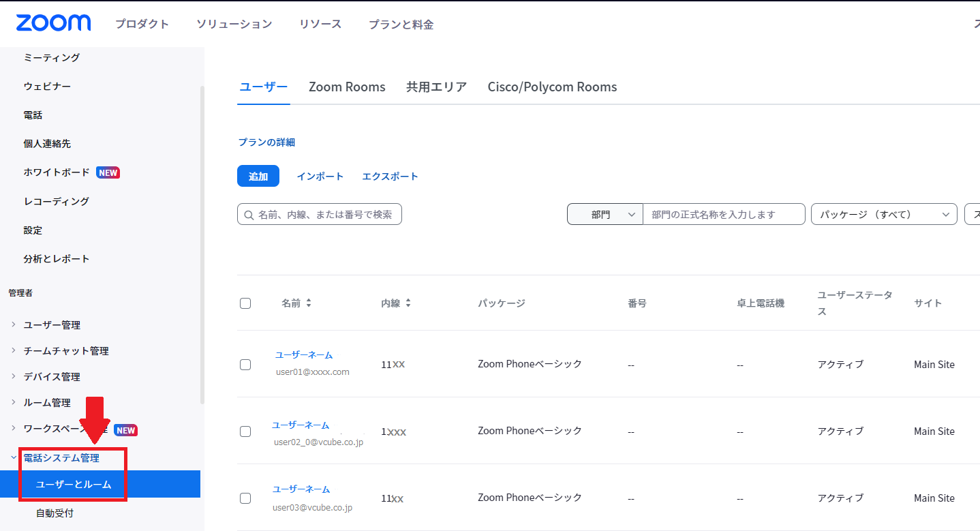This screenshot has height=531, width=980.
Task: Open the プランの詳細 link
Action: (x=266, y=142)
